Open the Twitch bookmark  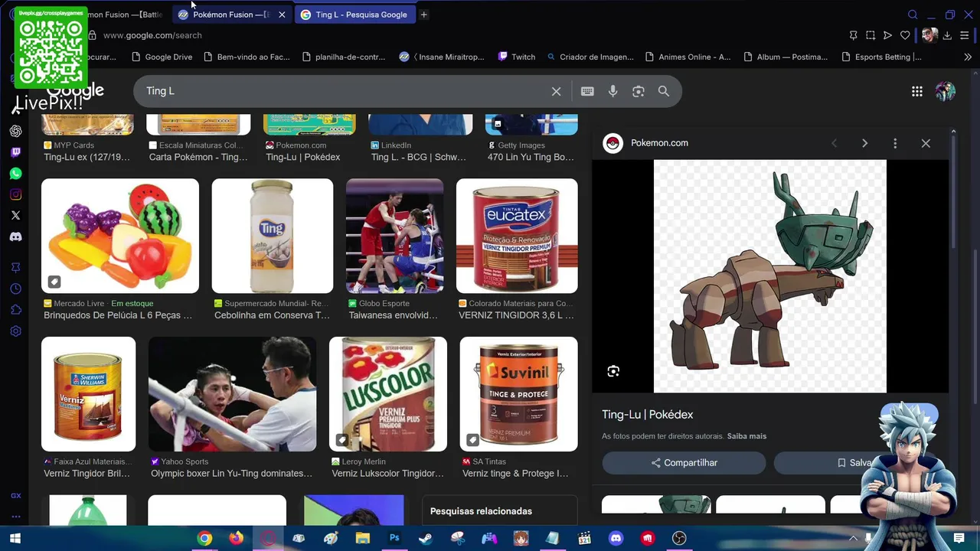click(x=516, y=57)
